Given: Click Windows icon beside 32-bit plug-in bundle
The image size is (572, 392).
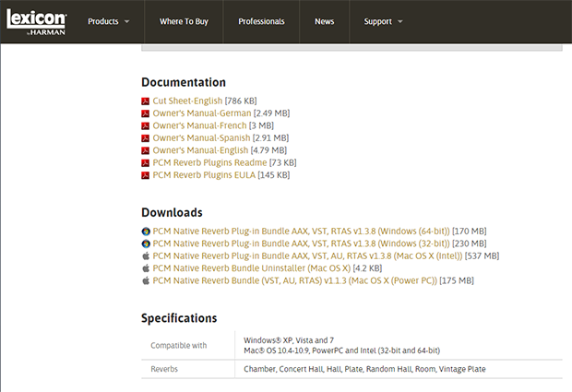Looking at the screenshot, I should click(x=146, y=244).
